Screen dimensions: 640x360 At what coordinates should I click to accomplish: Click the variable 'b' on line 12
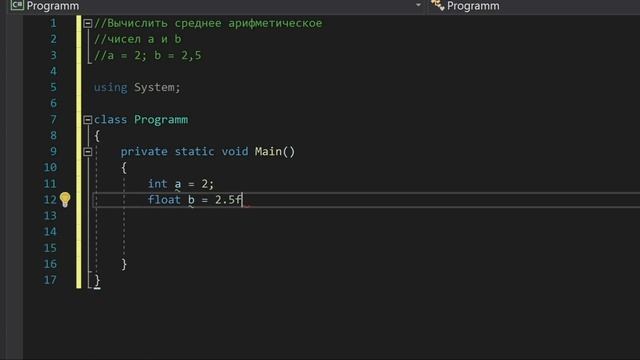click(x=191, y=200)
